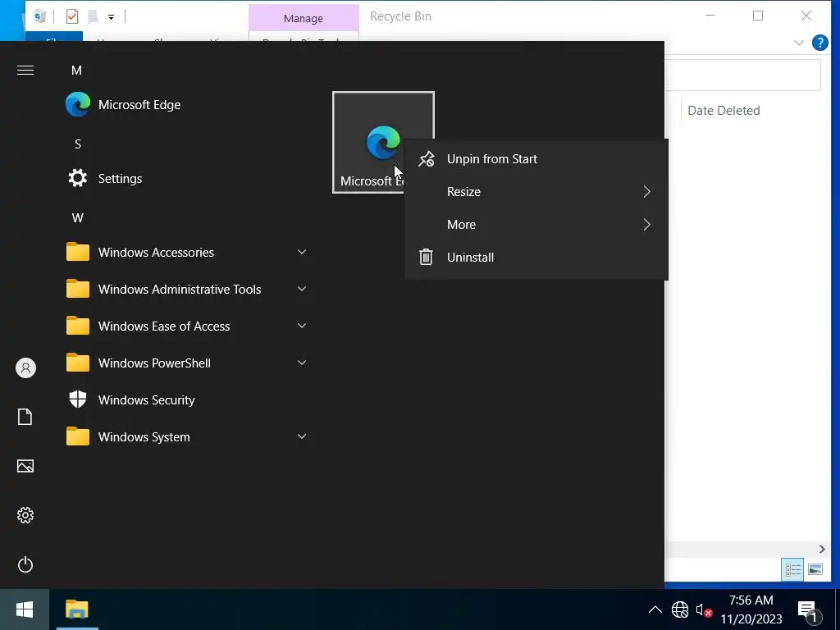Click Show desktop sliver on taskbar
The height and width of the screenshot is (630, 840).
click(x=837, y=609)
